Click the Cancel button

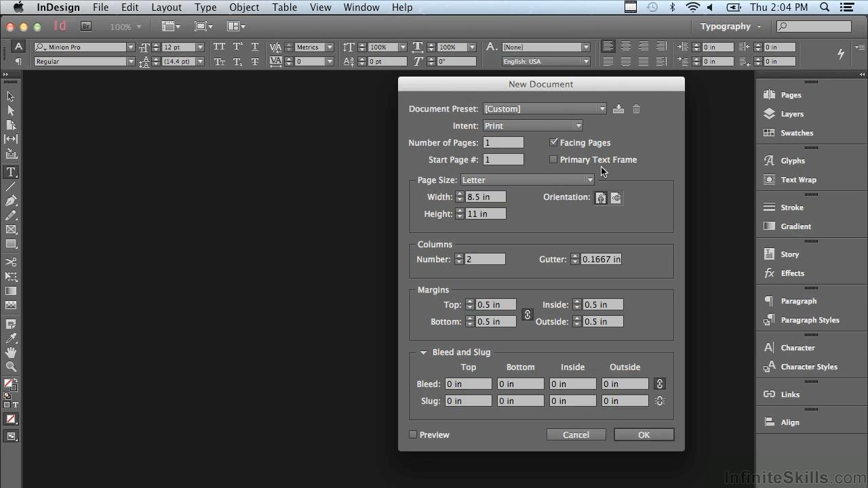(x=576, y=434)
